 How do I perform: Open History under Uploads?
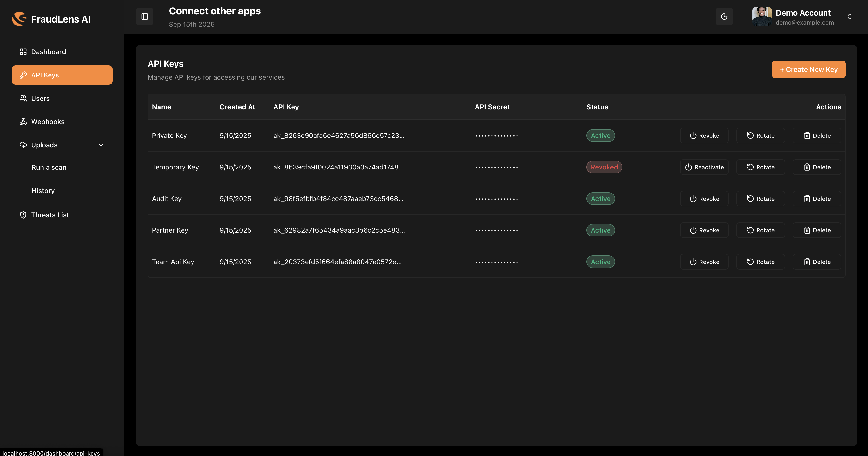click(43, 190)
